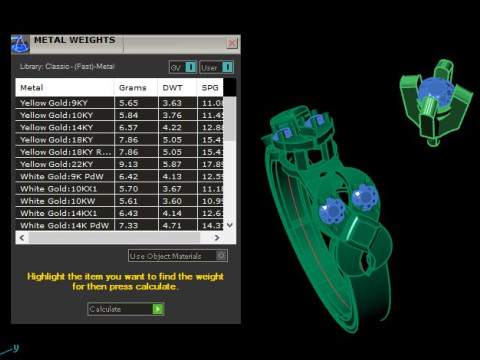Click the METAL WEIGHTS title tab

[75, 40]
